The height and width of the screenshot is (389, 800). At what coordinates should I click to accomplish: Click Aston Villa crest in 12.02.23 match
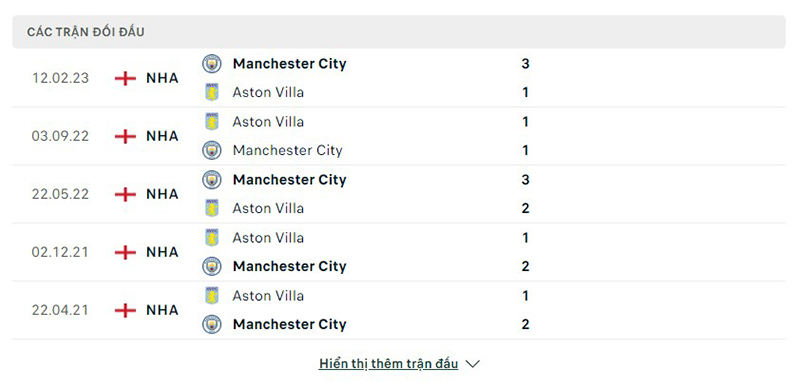(212, 92)
